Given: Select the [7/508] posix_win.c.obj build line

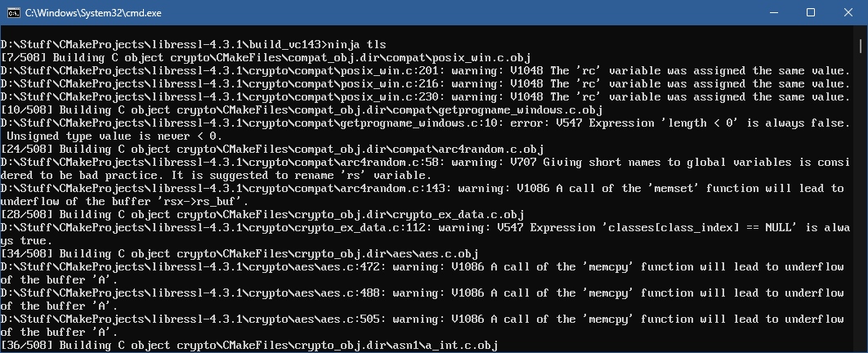Looking at the screenshot, I should click(x=266, y=57).
